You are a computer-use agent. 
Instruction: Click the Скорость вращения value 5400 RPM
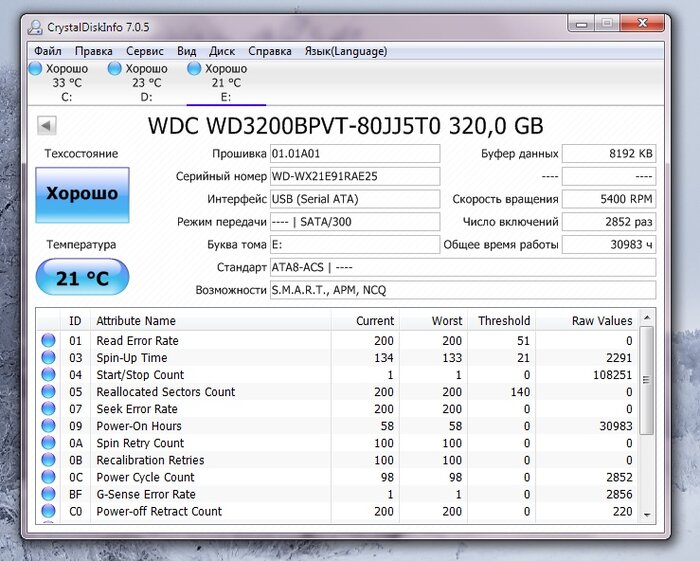(x=609, y=199)
